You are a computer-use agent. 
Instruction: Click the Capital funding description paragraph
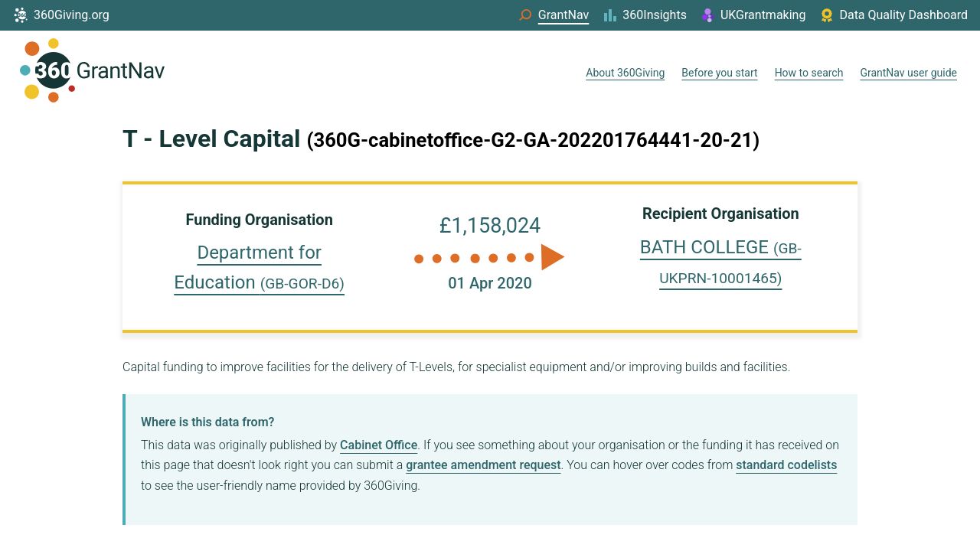[x=456, y=367]
